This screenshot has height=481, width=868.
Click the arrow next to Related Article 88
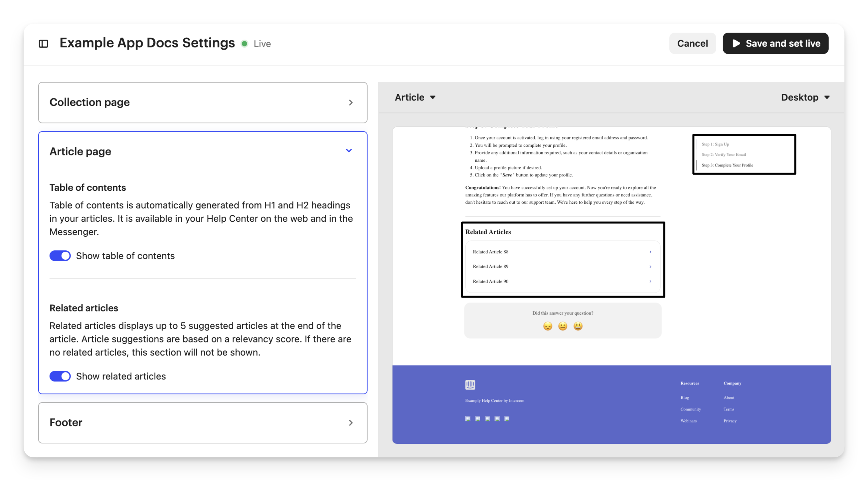(x=650, y=252)
